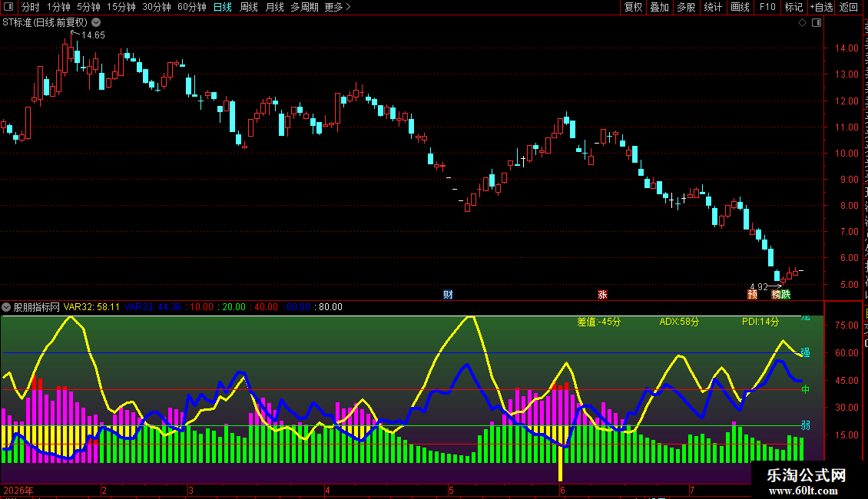This screenshot has width=868, height=499.
Task: Toggle the right side panel icon
Action: 817,23
